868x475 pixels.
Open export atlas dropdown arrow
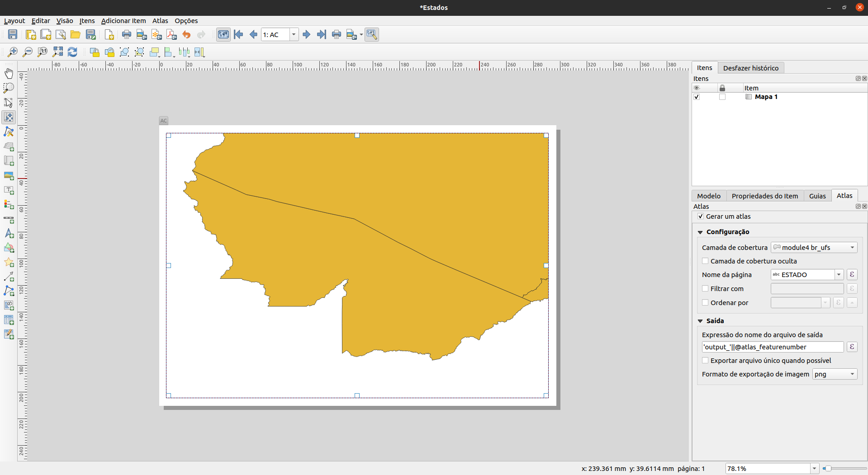pyautogui.click(x=361, y=34)
